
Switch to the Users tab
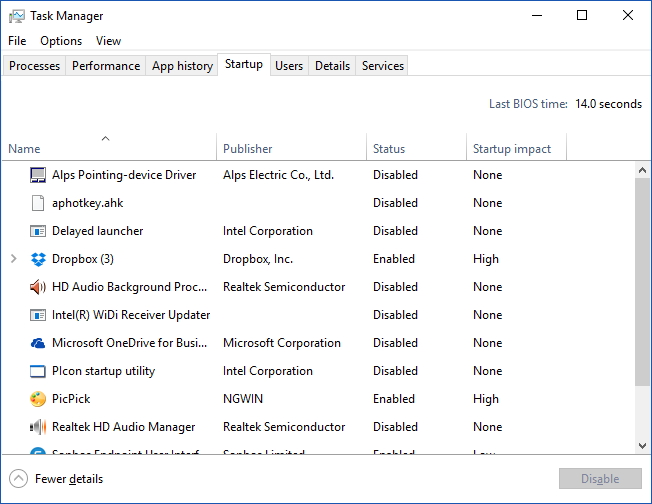coord(289,66)
